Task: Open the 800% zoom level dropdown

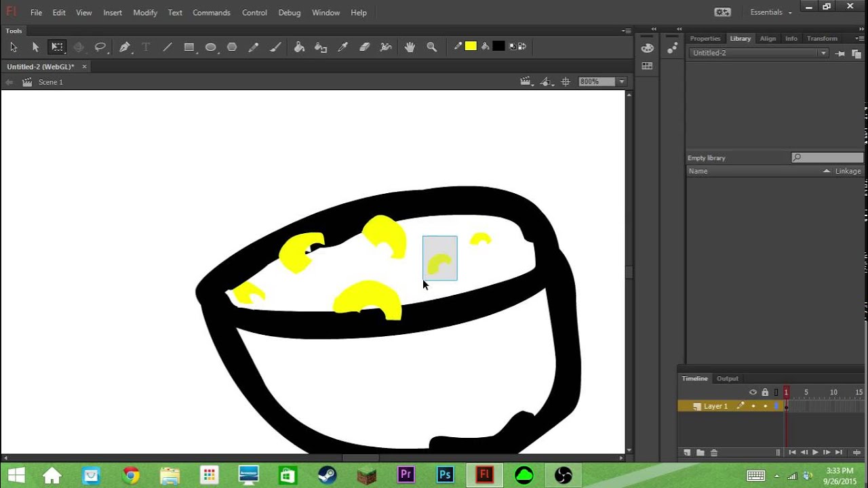Action: pos(621,81)
